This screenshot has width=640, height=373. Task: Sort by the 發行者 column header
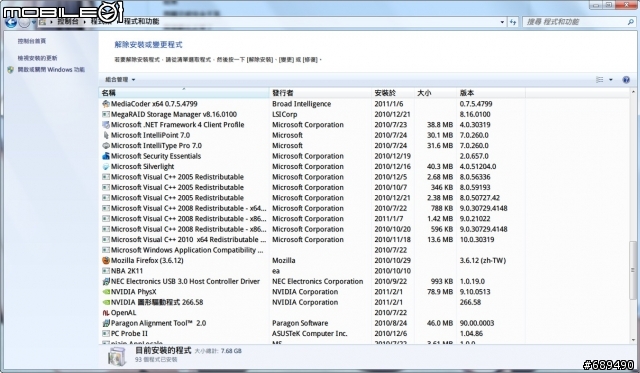pyautogui.click(x=320, y=93)
